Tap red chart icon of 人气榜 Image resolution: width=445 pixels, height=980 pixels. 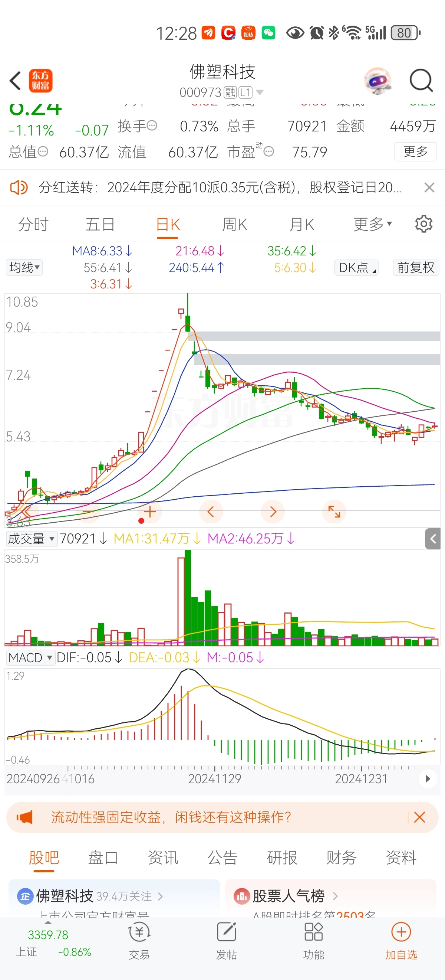click(x=242, y=896)
